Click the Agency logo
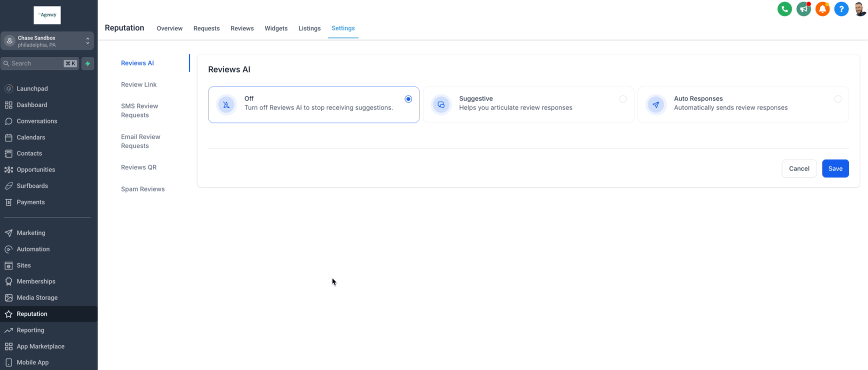The image size is (868, 370). coord(47,15)
